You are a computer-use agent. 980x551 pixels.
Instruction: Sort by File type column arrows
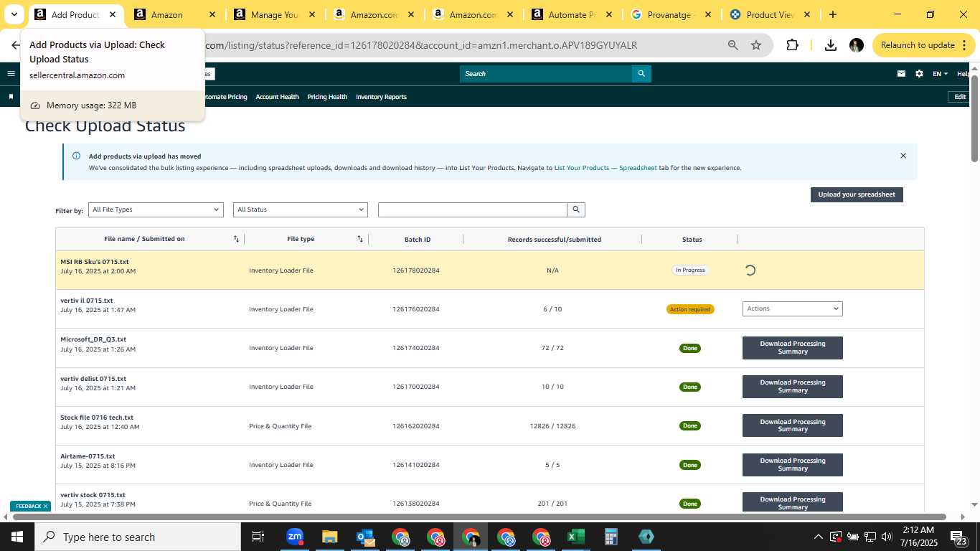click(360, 239)
